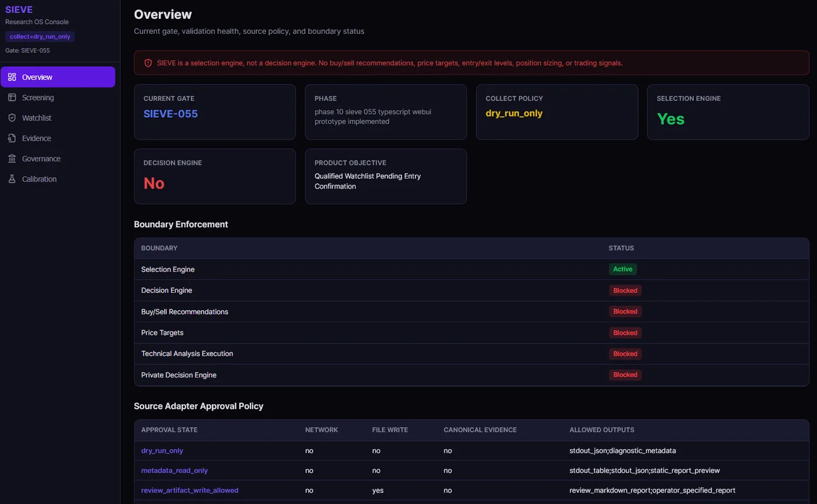Click the green Yes in Selection Engine card
Image resolution: width=817 pixels, height=504 pixels.
click(x=671, y=118)
